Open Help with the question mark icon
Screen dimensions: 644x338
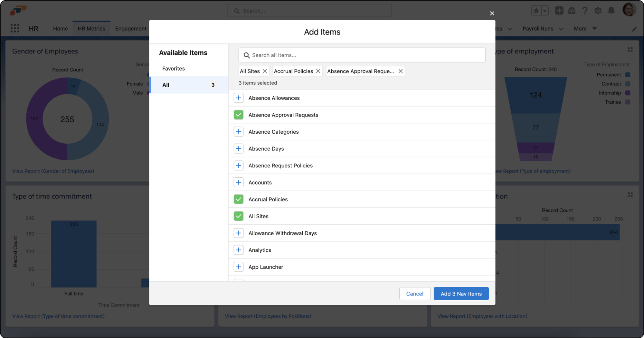[x=585, y=11]
